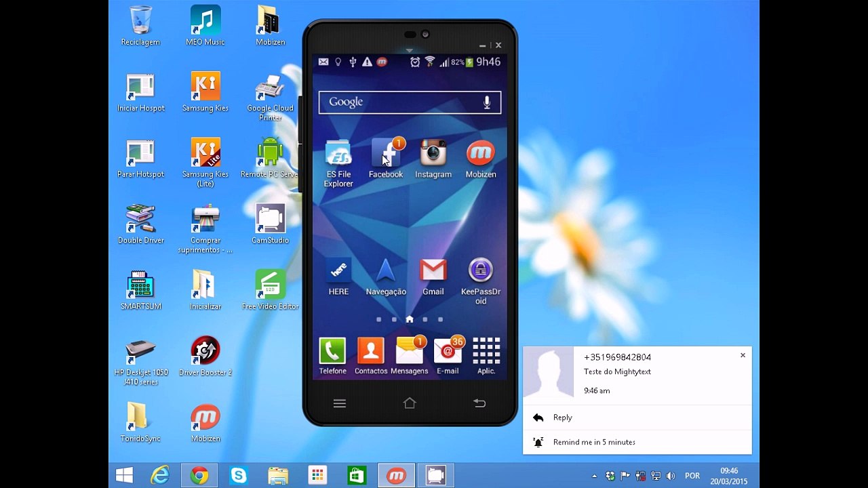Screen dimensions: 868x488
Task: Select the Remote PC Server desktop icon
Action: [270, 159]
